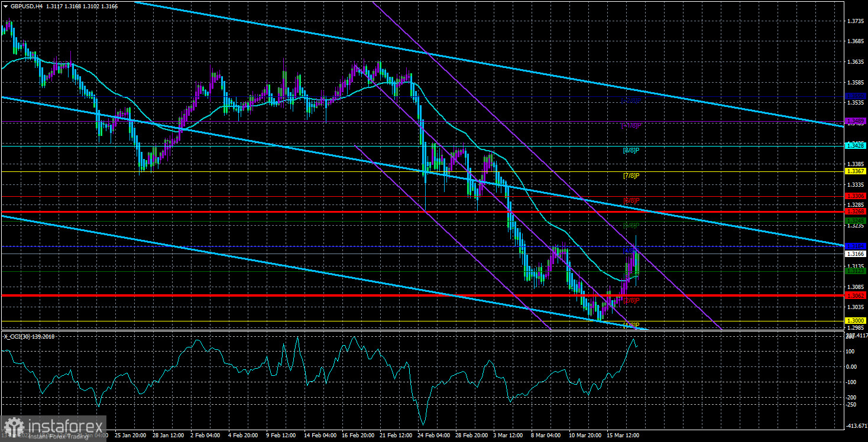Click the 1.3385 price scale value
The height and width of the screenshot is (442, 868).
(x=856, y=164)
